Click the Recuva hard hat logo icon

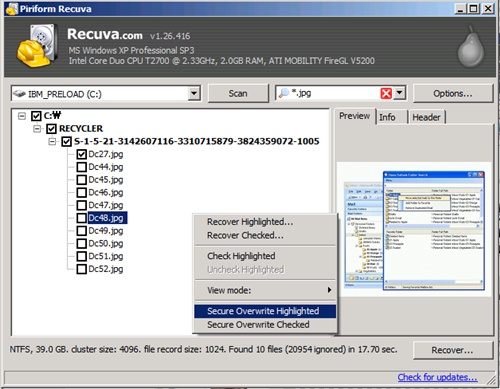[37, 45]
